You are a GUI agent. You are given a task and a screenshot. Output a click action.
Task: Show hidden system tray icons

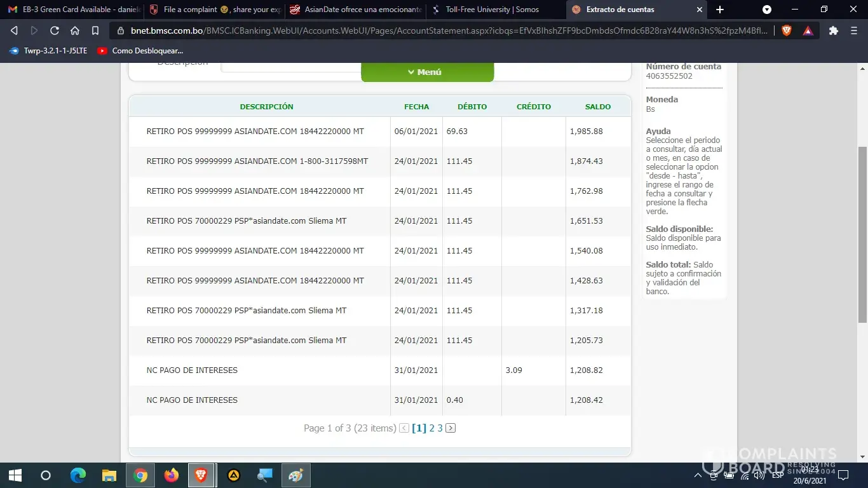698,475
